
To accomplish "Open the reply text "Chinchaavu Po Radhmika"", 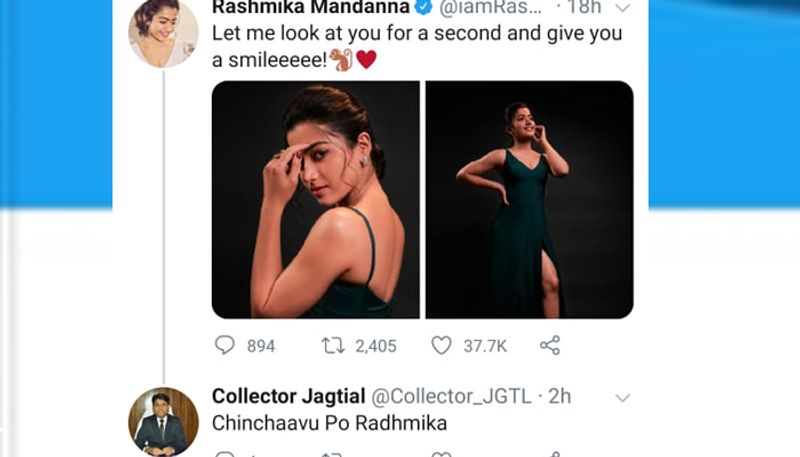I will click(x=329, y=424).
